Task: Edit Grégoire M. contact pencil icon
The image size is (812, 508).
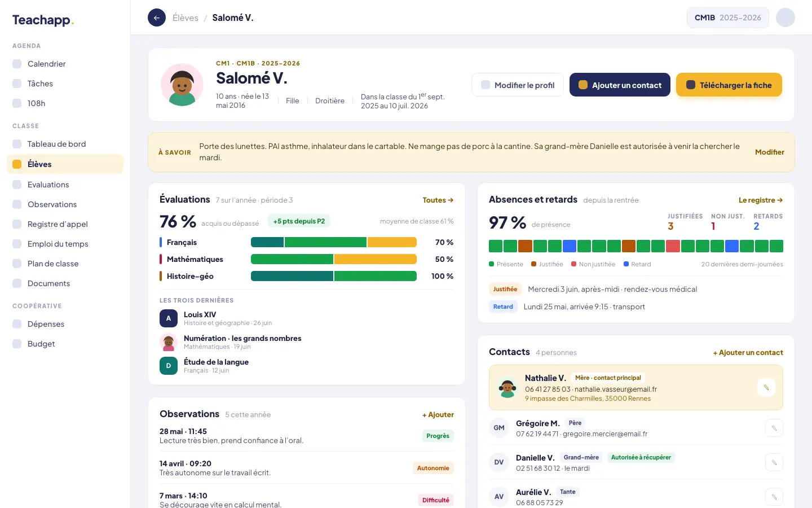Action: point(774,428)
